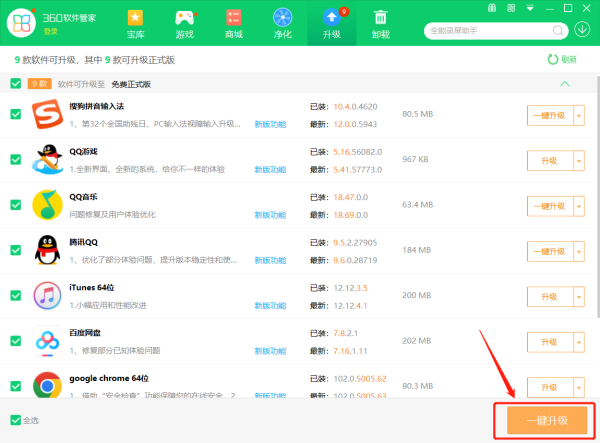
Task: Click the 腾讯QQ software name
Action: [83, 242]
